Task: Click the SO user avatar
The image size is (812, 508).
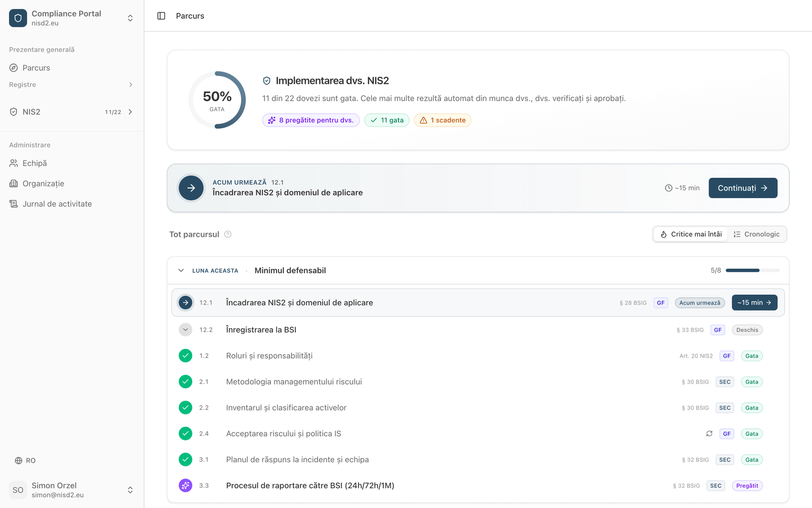Action: (18, 490)
